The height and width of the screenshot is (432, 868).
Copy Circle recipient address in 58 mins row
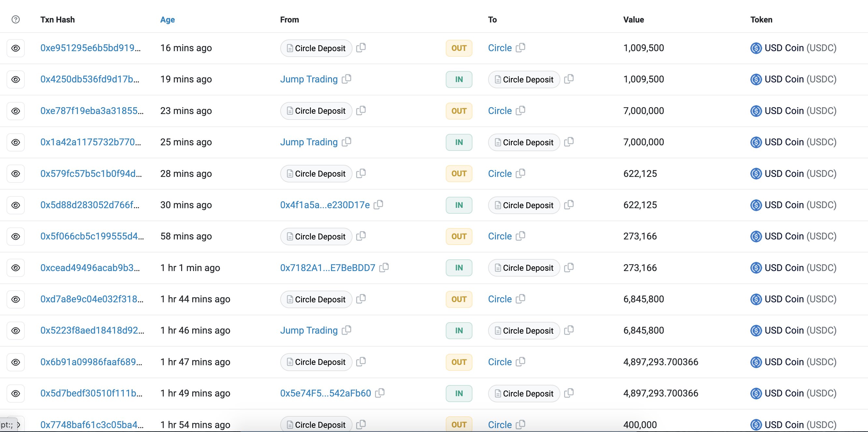coord(520,236)
